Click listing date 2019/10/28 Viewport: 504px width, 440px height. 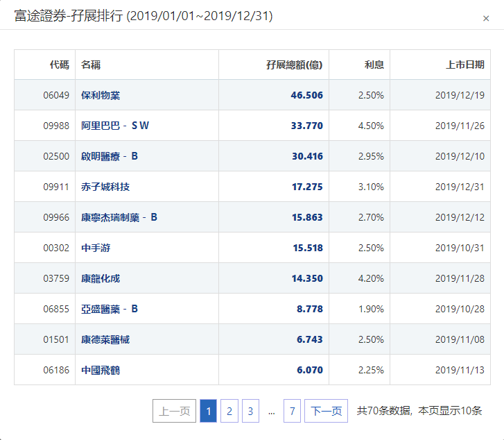click(x=460, y=309)
